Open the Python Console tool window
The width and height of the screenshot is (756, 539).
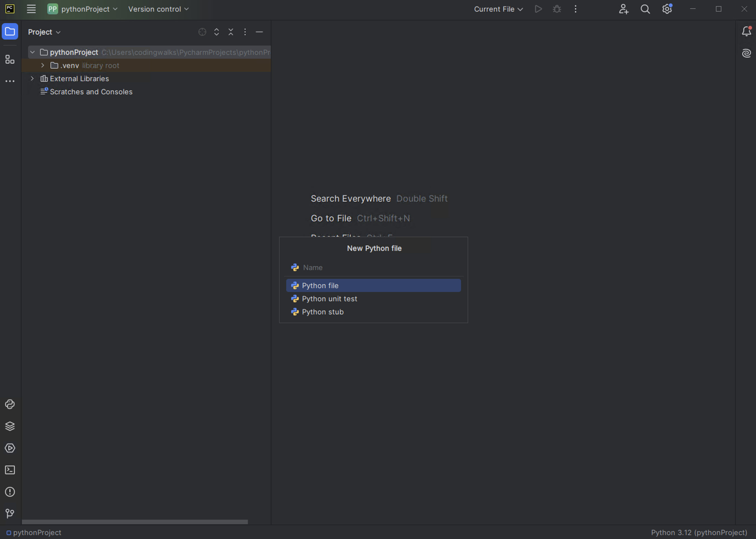(x=10, y=404)
